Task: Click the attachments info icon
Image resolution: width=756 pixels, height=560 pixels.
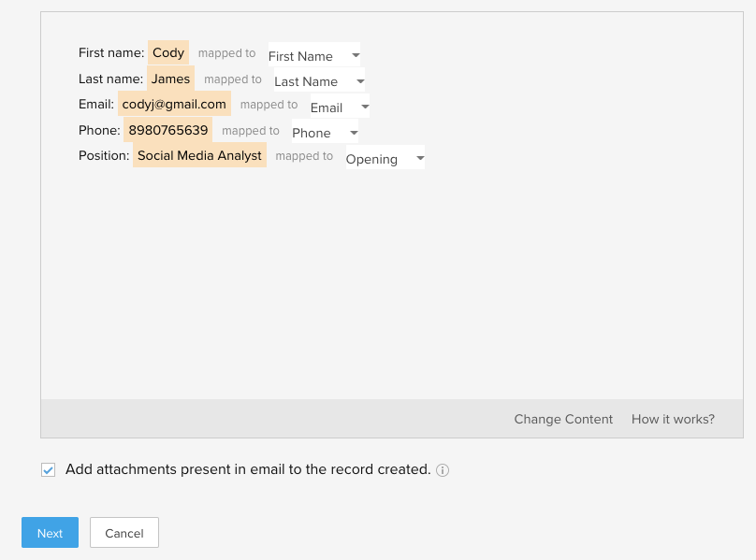Action: tap(443, 470)
